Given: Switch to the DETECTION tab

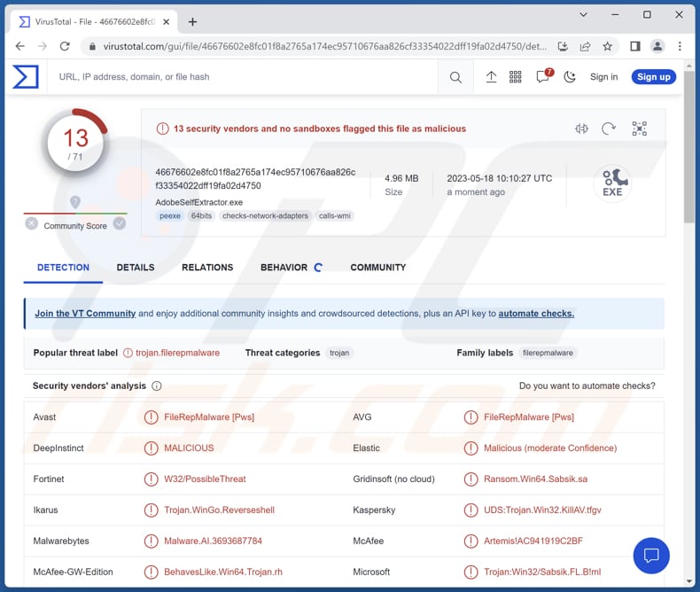Looking at the screenshot, I should (x=63, y=267).
